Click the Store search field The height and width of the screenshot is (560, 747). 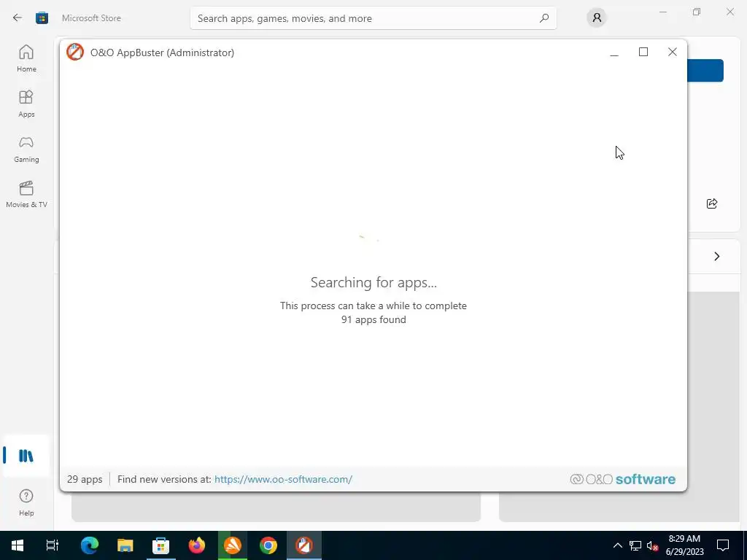[373, 18]
